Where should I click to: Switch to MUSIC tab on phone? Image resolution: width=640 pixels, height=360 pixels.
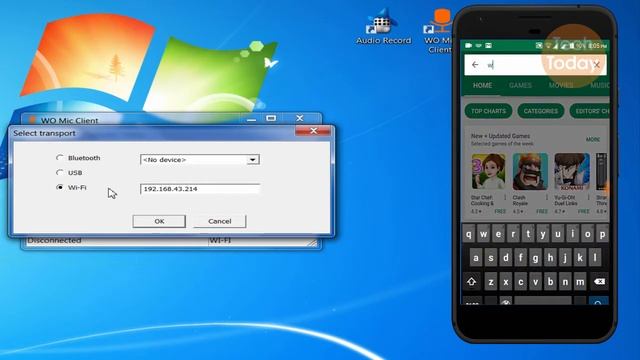coord(599,85)
